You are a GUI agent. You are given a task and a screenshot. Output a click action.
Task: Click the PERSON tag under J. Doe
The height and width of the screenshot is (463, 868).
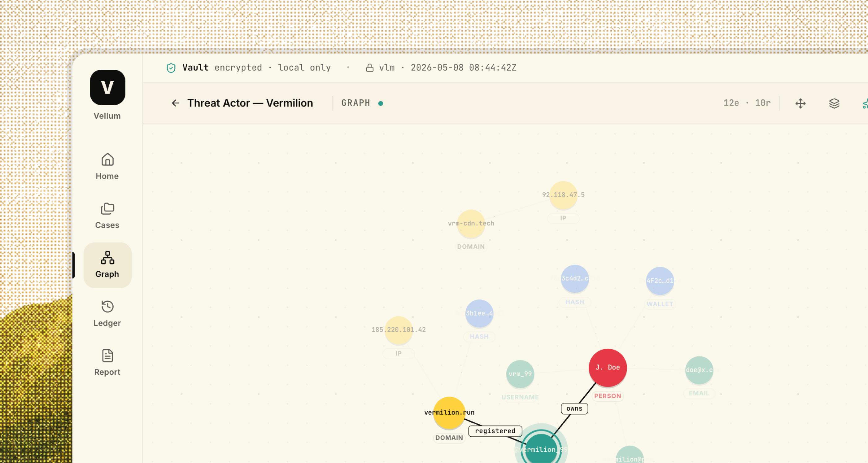[x=608, y=396]
